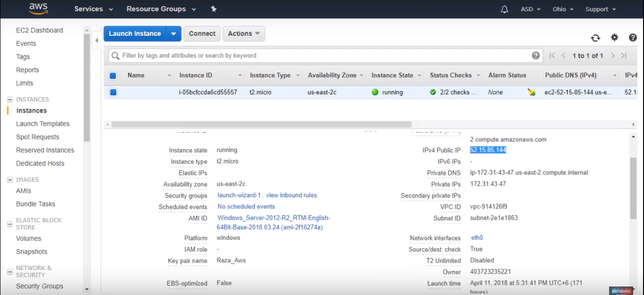
Task: Open Security Groups in sidebar
Action: pos(40,286)
